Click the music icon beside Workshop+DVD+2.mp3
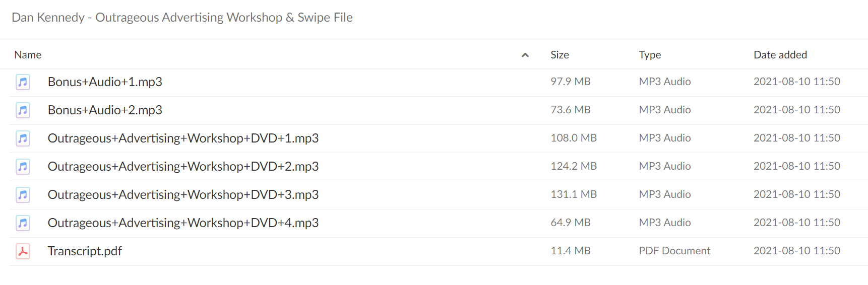Screen dimensions: 868x285 click(23, 166)
